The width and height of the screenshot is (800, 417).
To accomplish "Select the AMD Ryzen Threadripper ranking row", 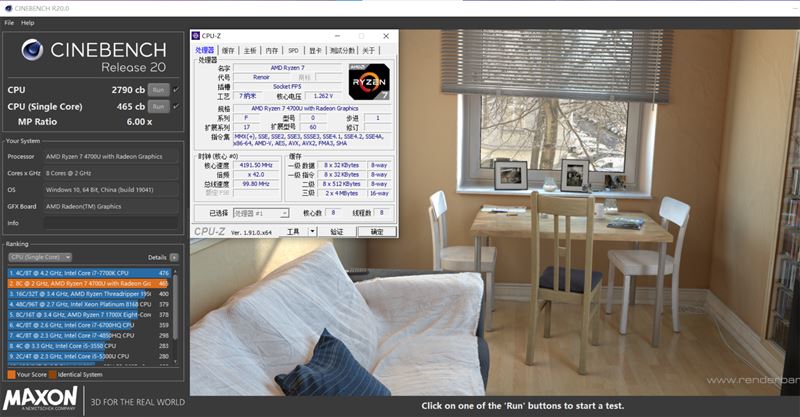I will 89,294.
